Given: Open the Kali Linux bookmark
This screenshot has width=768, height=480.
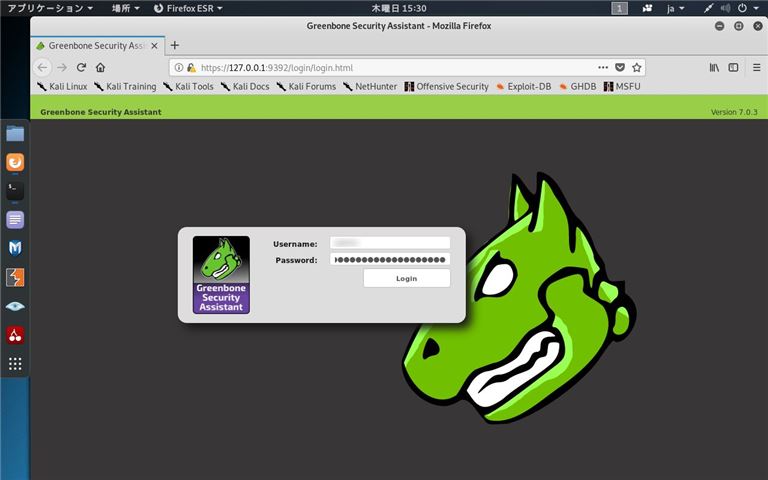Looking at the screenshot, I should point(62,87).
